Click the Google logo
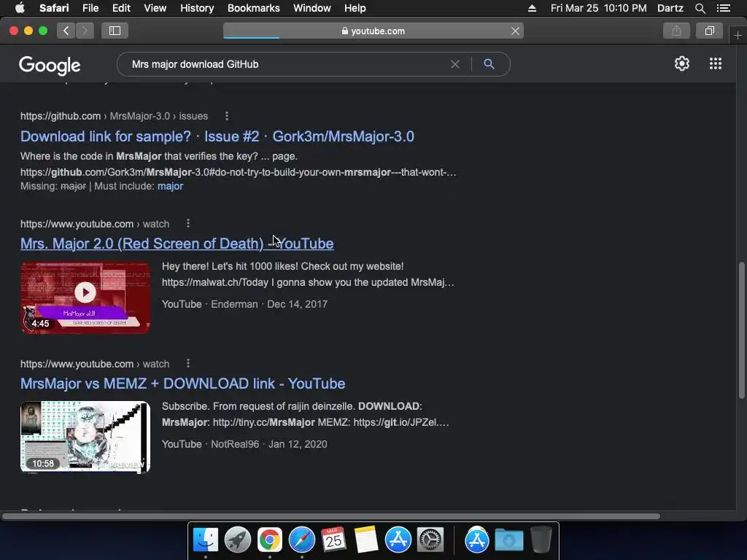 [x=50, y=65]
